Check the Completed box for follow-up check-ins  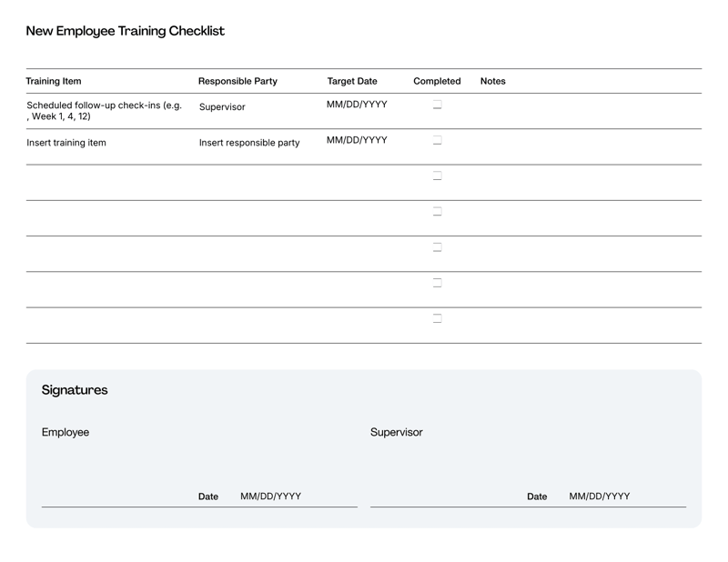coord(438,105)
